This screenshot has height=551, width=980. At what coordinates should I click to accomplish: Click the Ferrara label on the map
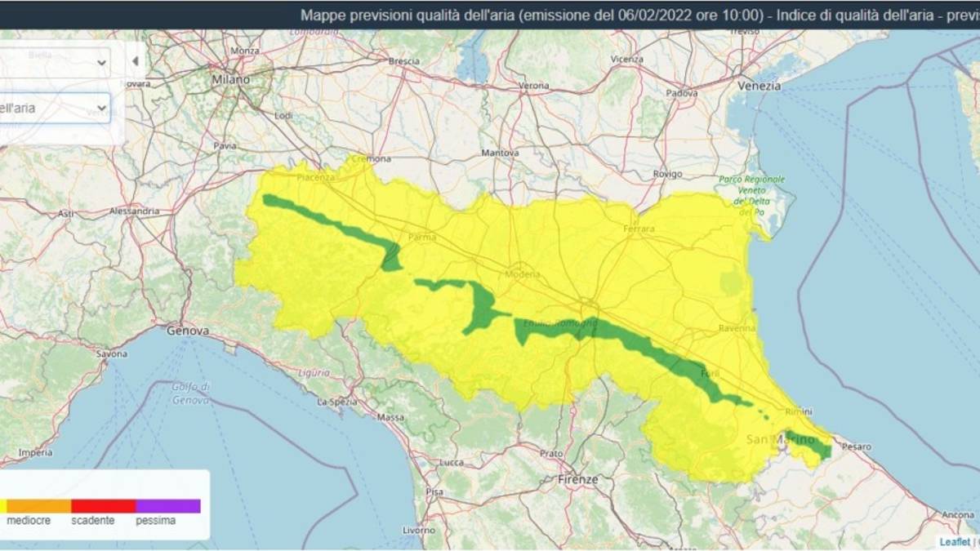click(x=639, y=229)
